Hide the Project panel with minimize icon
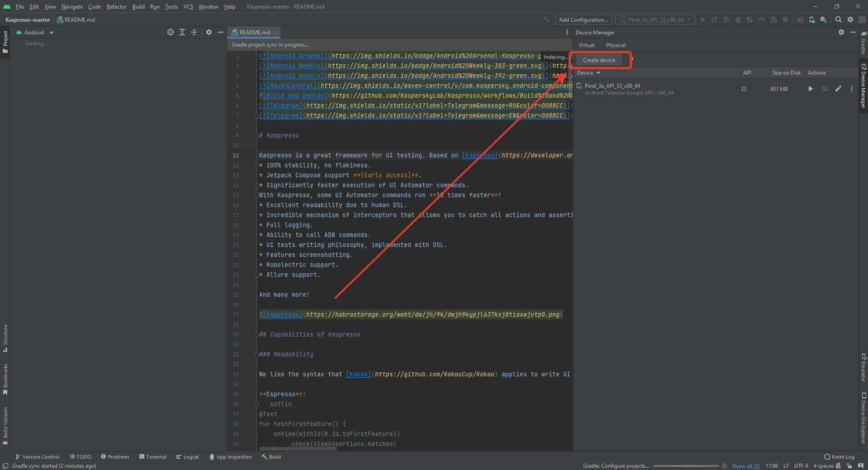Image resolution: width=868 pixels, height=470 pixels. 221,32
